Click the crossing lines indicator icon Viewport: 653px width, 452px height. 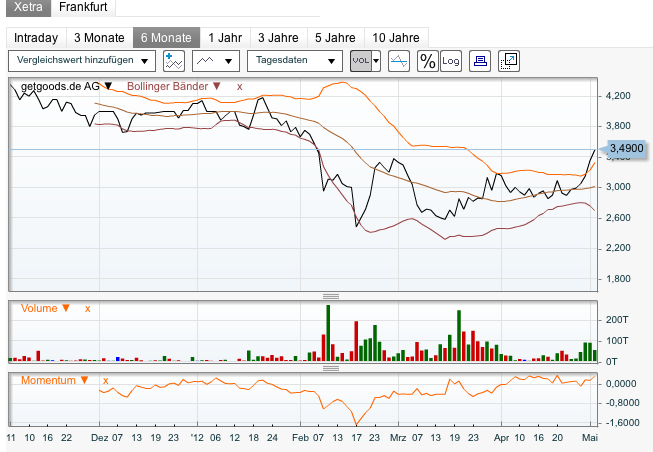(x=399, y=61)
